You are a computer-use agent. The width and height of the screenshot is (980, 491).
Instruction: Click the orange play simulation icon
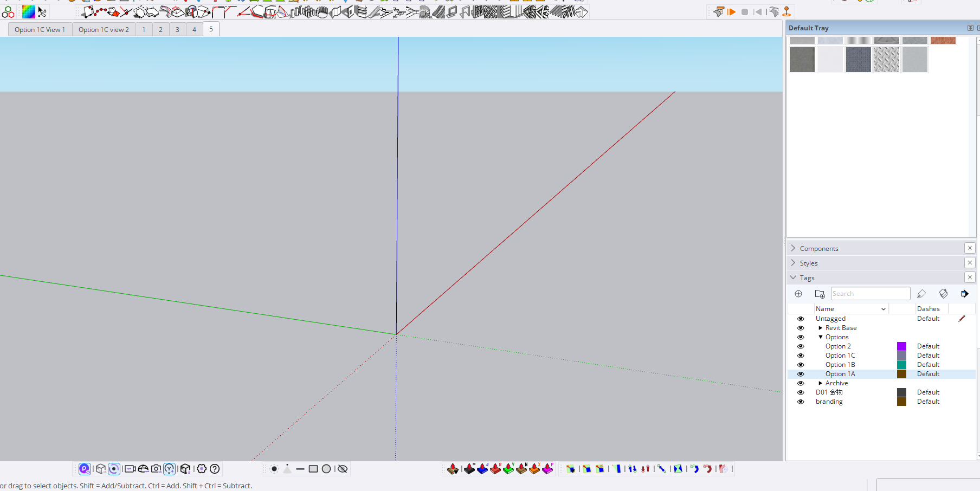click(x=732, y=12)
